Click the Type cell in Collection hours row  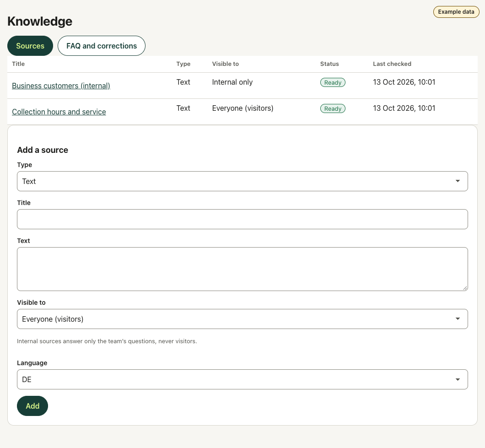183,108
